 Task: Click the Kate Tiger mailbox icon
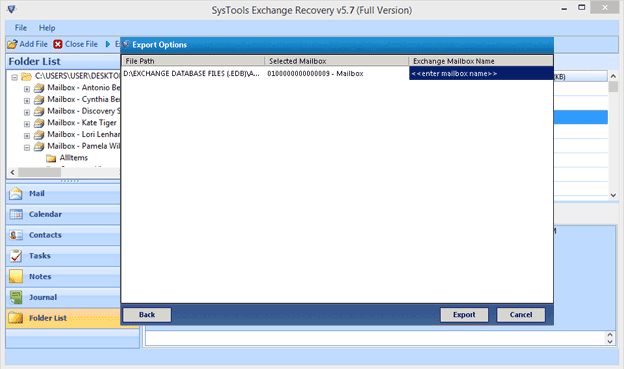click(x=39, y=123)
